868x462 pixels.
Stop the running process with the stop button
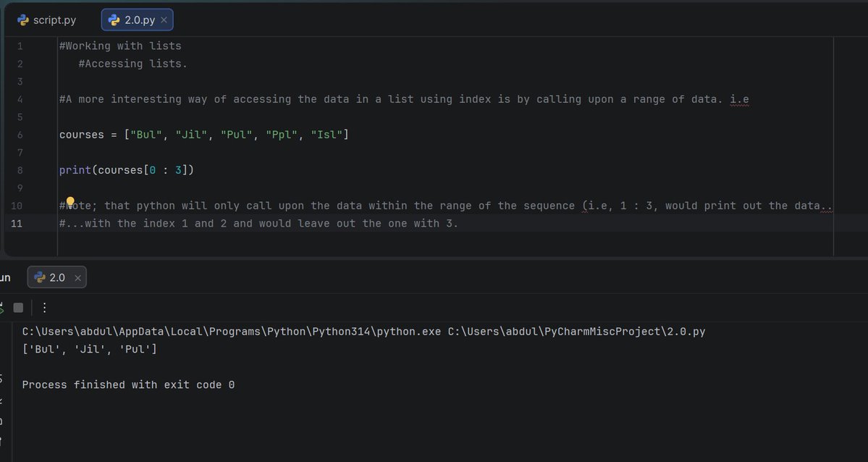point(18,308)
